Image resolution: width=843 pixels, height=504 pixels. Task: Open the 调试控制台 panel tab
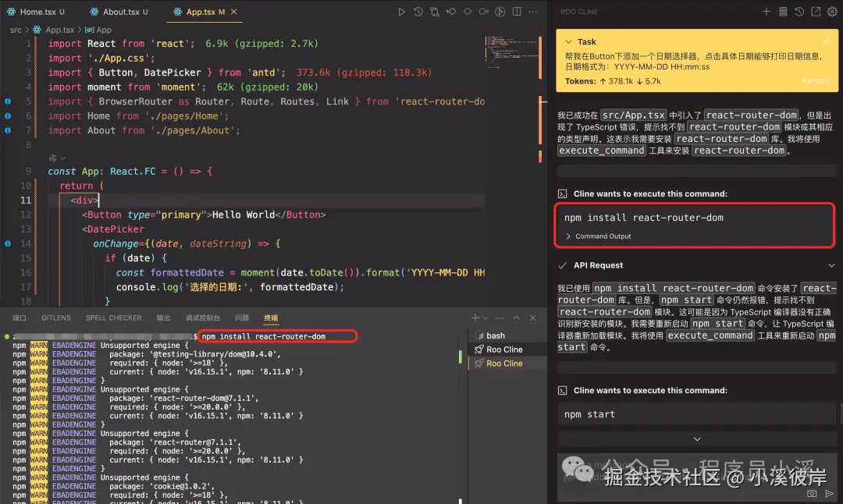pos(203,318)
